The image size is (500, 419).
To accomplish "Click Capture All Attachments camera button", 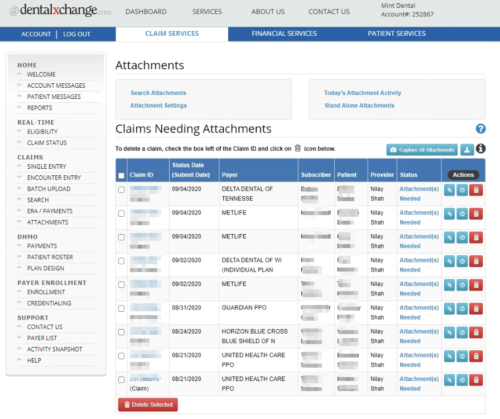I will point(422,150).
